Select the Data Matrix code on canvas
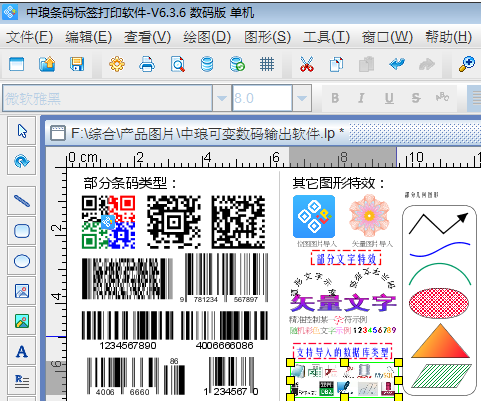481x401 pixels. point(238,222)
